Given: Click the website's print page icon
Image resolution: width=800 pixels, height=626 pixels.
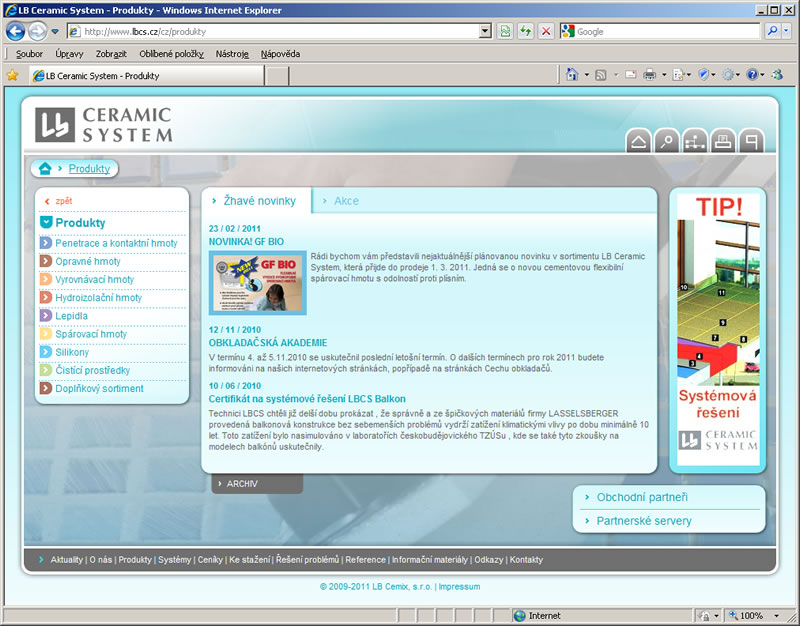Looking at the screenshot, I should (x=723, y=142).
